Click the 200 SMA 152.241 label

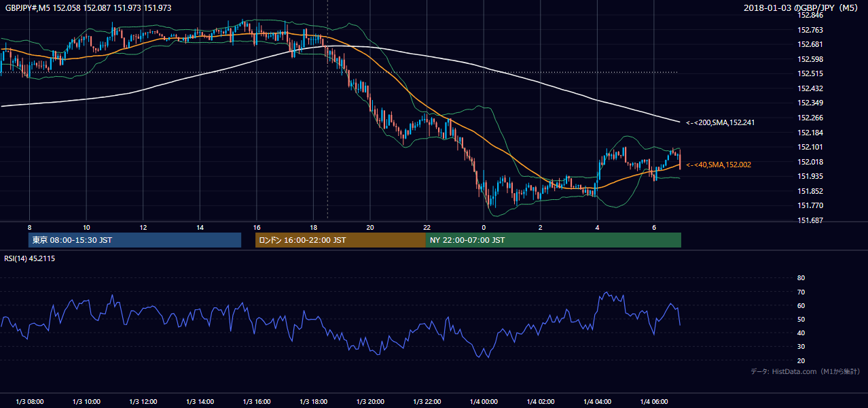[720, 122]
